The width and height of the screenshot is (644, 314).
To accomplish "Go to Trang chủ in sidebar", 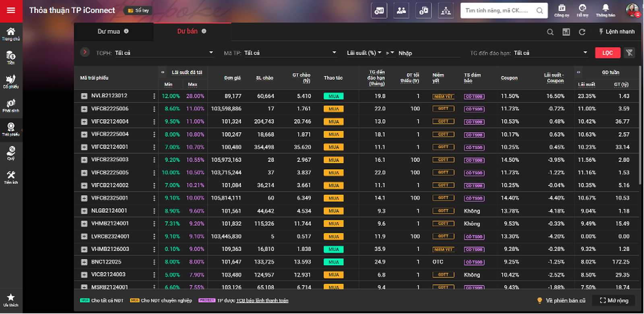I will pyautogui.click(x=11, y=34).
